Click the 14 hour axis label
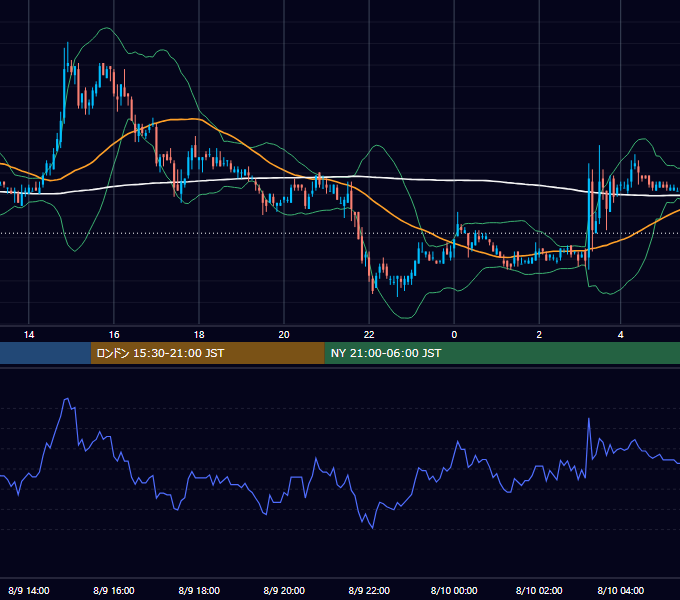This screenshot has height=600, width=680. 29,335
